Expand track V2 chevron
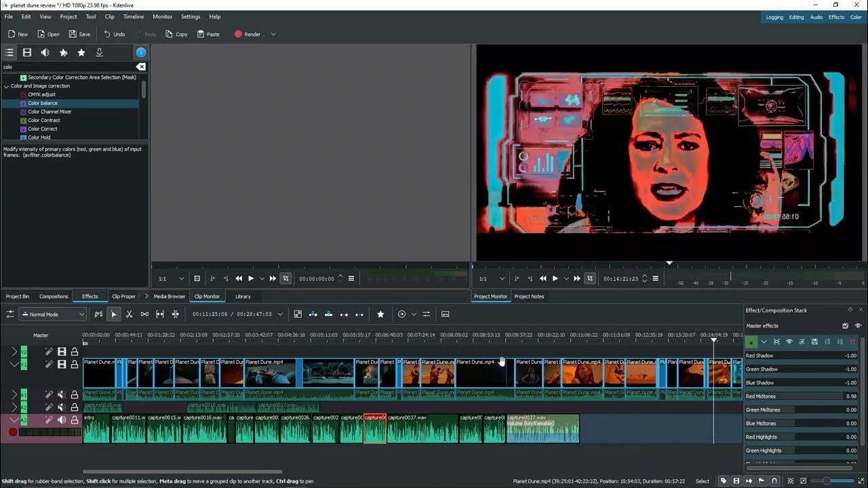 [x=14, y=352]
